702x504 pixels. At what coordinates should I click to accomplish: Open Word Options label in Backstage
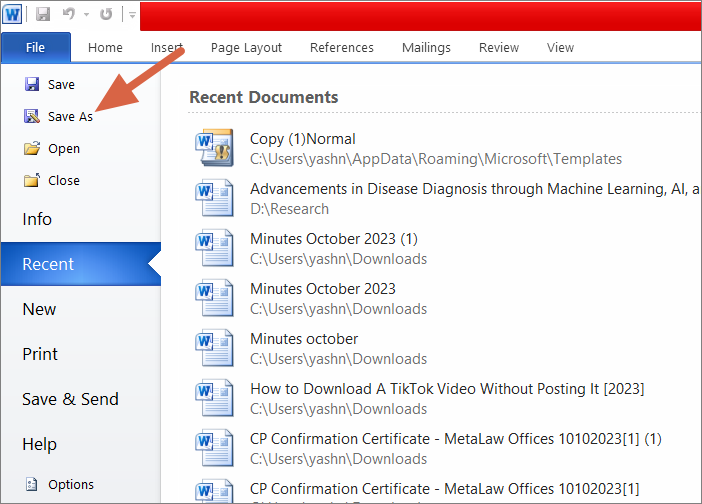coord(71,484)
